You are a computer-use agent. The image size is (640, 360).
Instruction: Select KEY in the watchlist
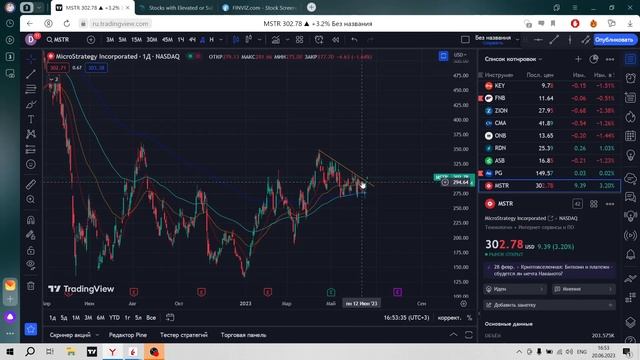[549, 86]
